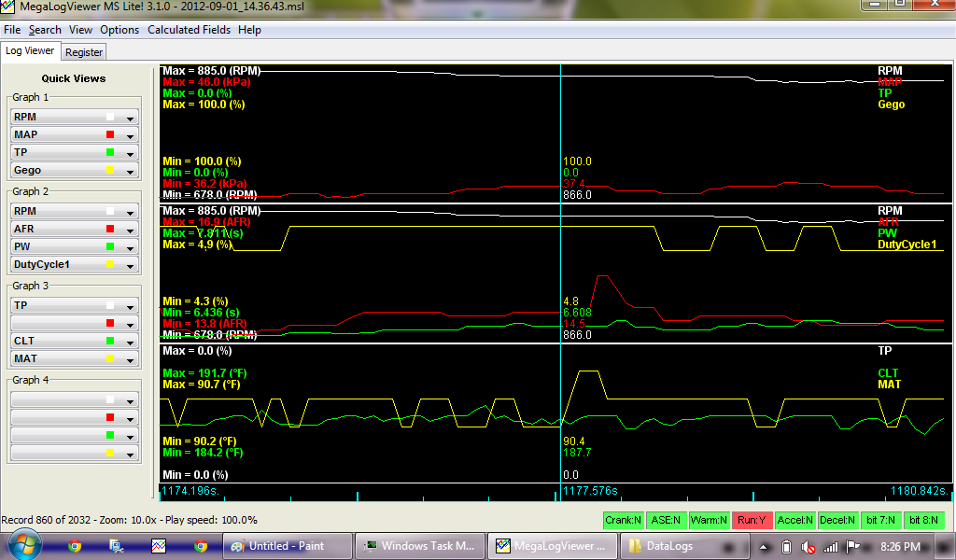The image size is (956, 560).
Task: Open Graph 2 DutyCycle1 field dropdown
Action: (130, 265)
